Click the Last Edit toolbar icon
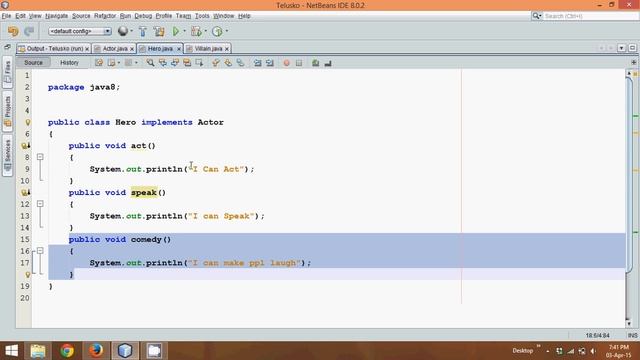This screenshot has width=640, height=360. tap(99, 63)
